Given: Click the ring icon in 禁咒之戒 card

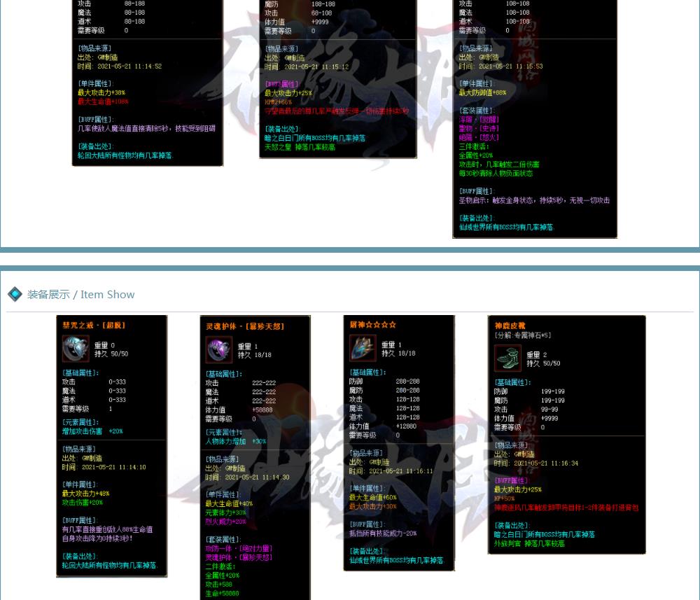Looking at the screenshot, I should pos(76,349).
